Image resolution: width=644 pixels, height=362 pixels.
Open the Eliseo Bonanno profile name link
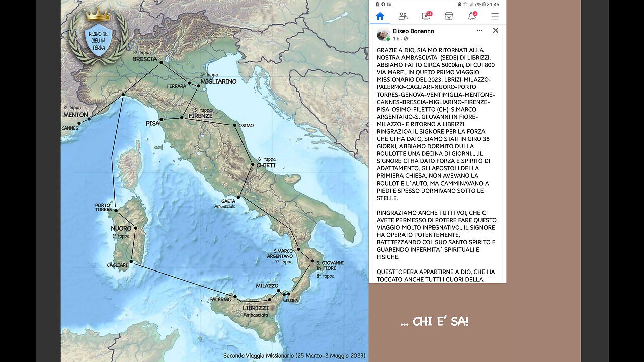(413, 31)
